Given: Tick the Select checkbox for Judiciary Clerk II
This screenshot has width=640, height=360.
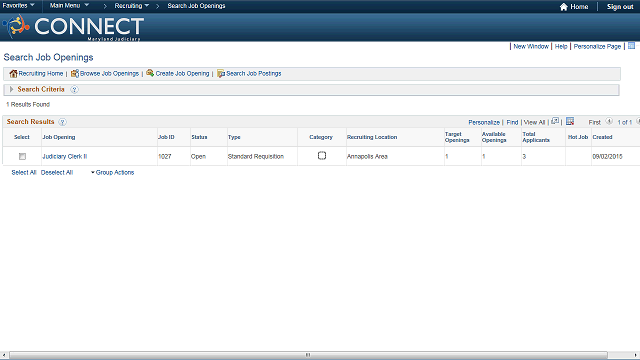Looking at the screenshot, I should 22,156.
